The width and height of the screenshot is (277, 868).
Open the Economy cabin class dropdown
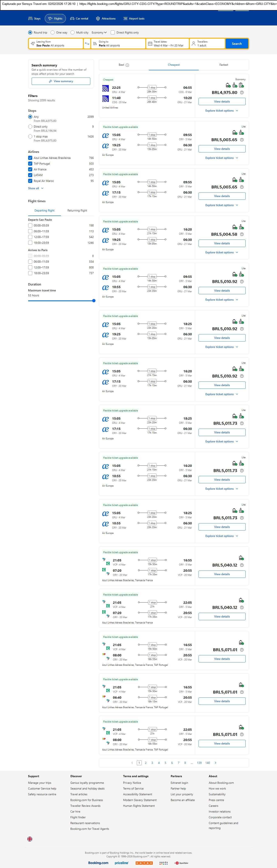(99, 33)
